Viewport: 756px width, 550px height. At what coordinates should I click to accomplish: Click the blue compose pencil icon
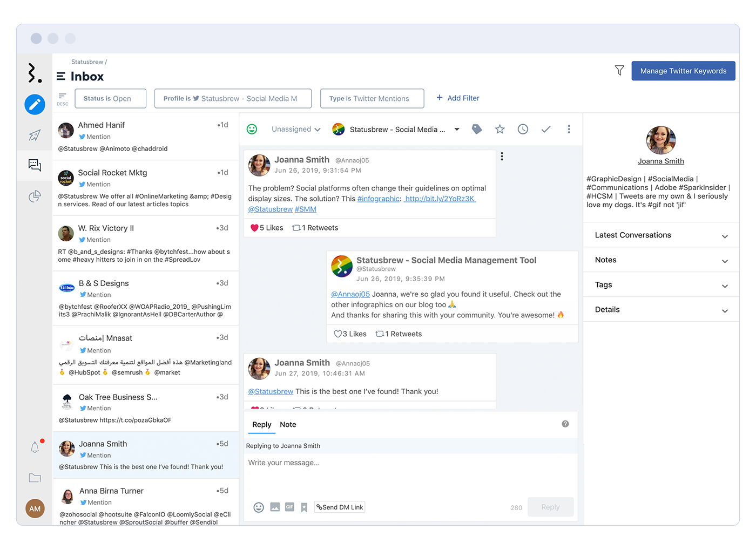(35, 104)
